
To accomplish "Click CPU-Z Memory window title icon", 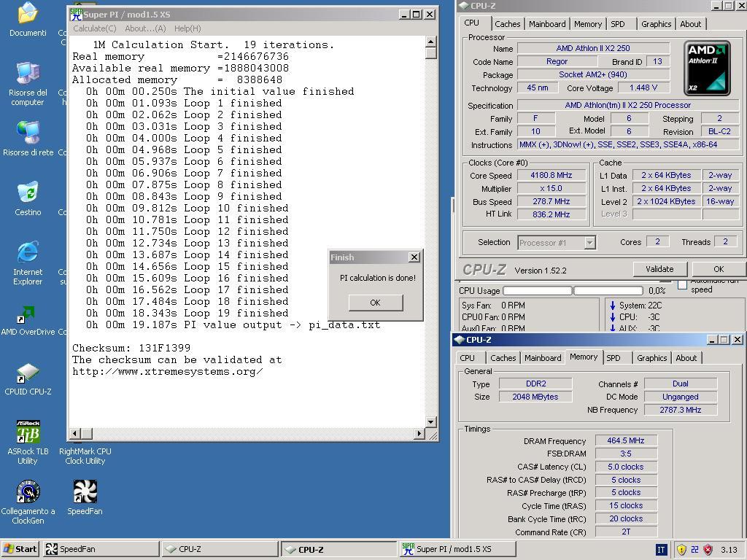I will [x=460, y=340].
